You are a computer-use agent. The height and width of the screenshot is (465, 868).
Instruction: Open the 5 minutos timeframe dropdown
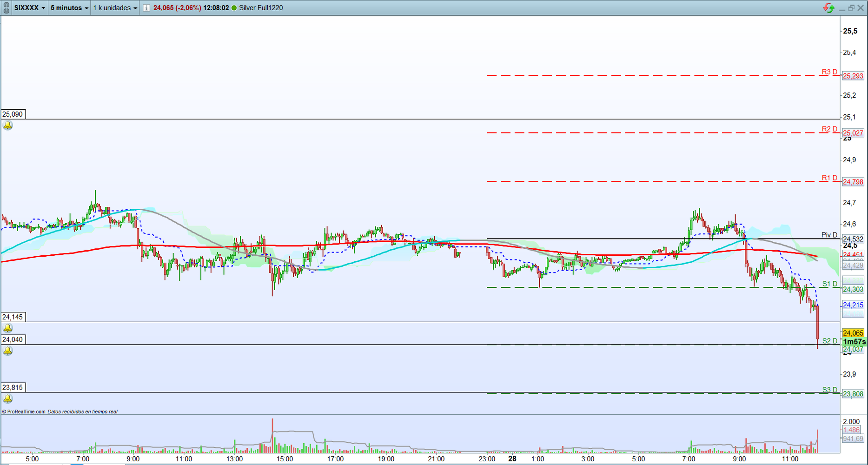(x=69, y=8)
